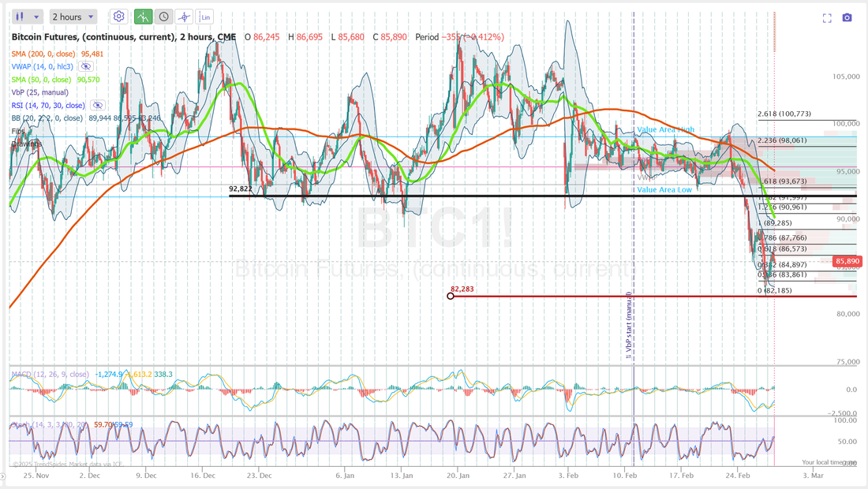The width and height of the screenshot is (868, 489).
Task: Select the SMA (200, 0, close) indicator label
Action: coord(43,54)
